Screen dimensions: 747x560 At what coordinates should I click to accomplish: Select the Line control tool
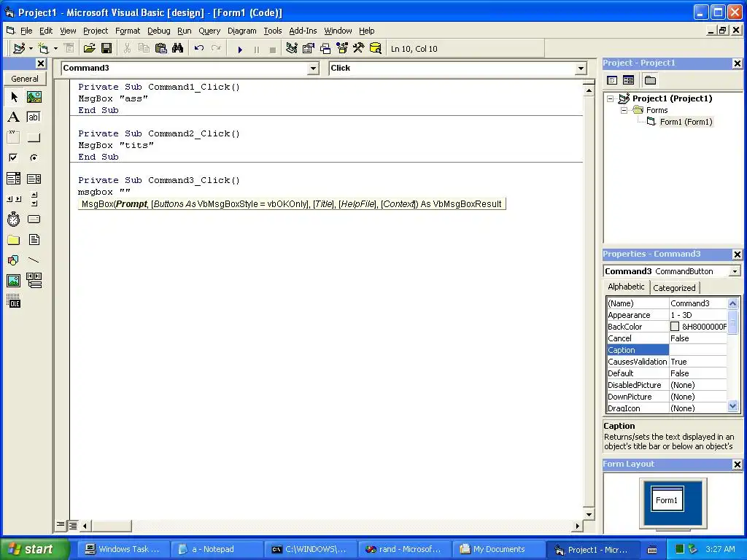(34, 260)
